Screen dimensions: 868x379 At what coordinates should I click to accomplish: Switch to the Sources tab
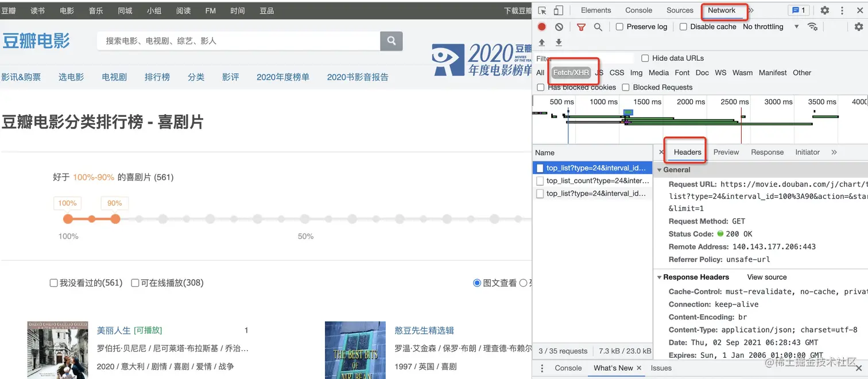pyautogui.click(x=680, y=10)
